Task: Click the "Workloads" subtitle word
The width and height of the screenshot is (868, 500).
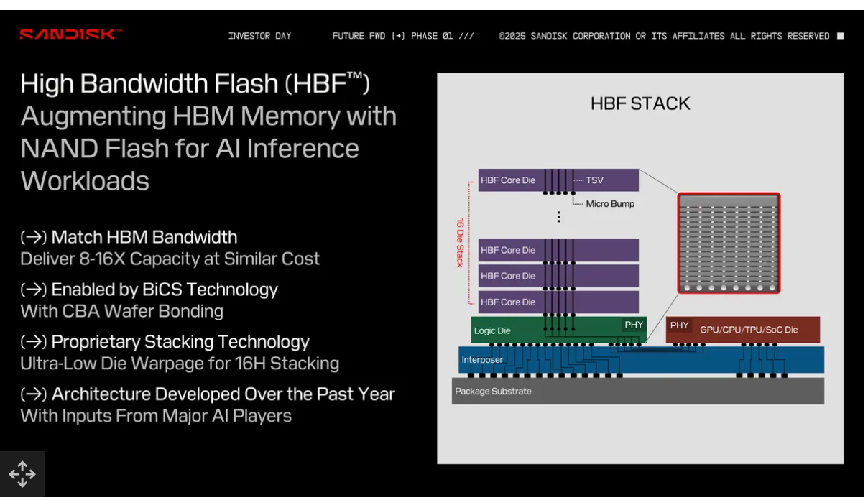Action: [x=85, y=181]
